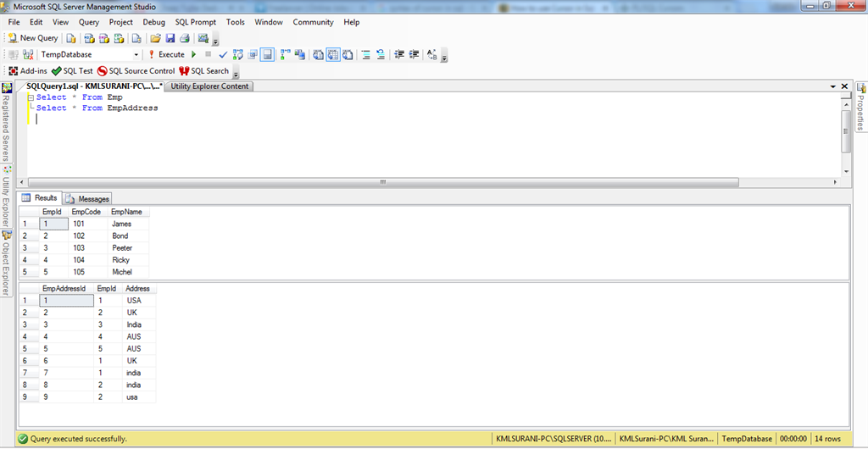Toggle Include Actual Execution Plan
The width and height of the screenshot is (868, 449).
coord(286,55)
